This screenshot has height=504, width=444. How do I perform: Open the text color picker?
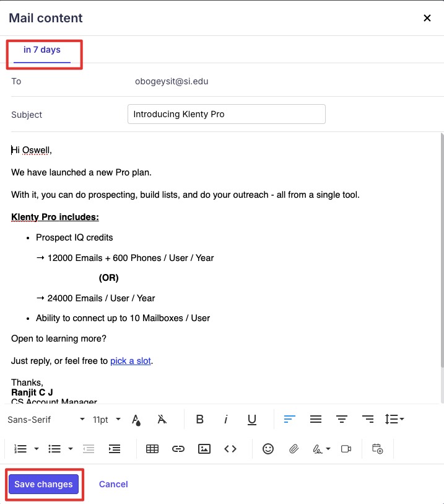pyautogui.click(x=136, y=420)
